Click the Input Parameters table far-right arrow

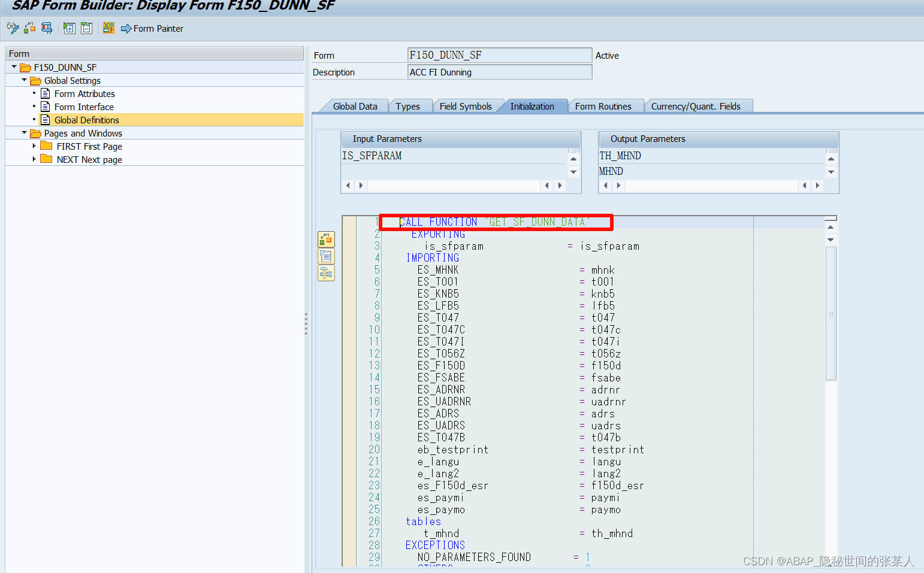click(x=560, y=186)
